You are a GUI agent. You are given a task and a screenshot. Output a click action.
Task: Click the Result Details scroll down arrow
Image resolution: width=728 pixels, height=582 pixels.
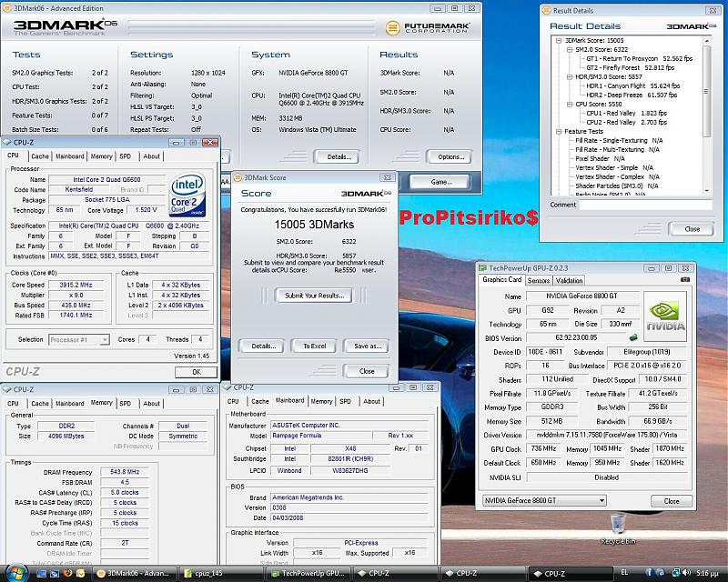(707, 191)
